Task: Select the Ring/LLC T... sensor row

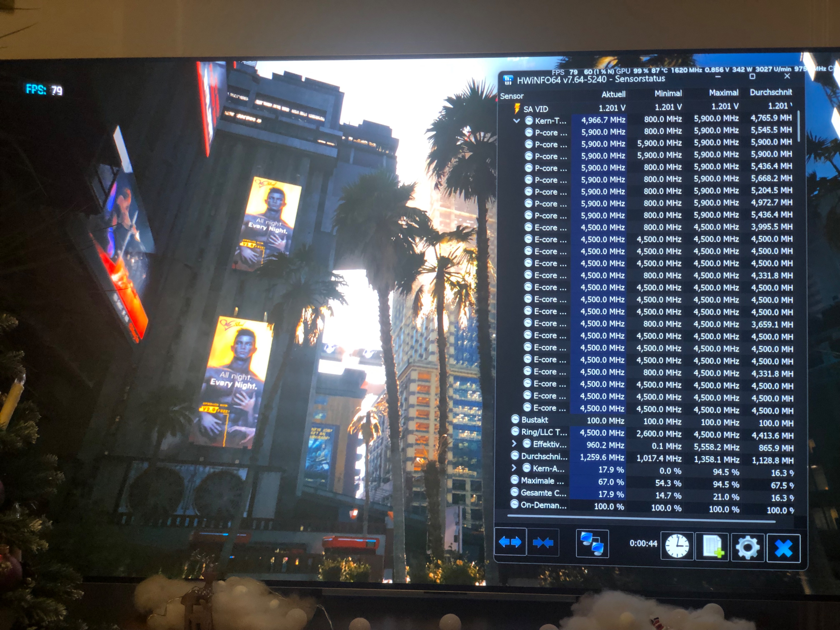Action: [543, 432]
